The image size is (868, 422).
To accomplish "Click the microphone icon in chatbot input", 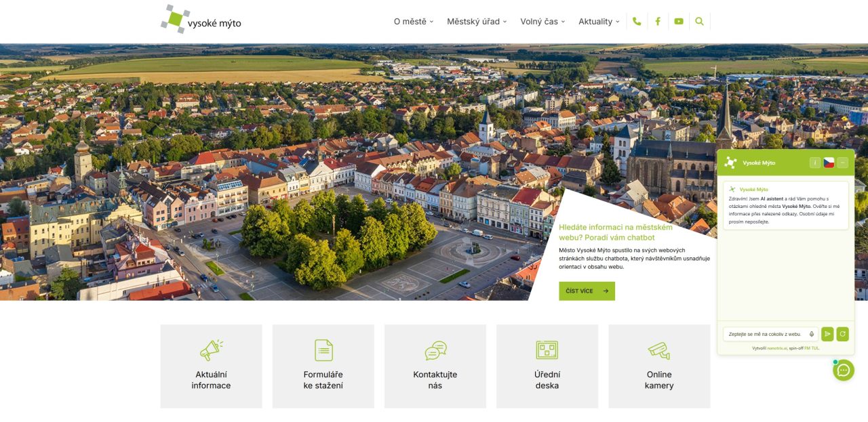I will [812, 333].
